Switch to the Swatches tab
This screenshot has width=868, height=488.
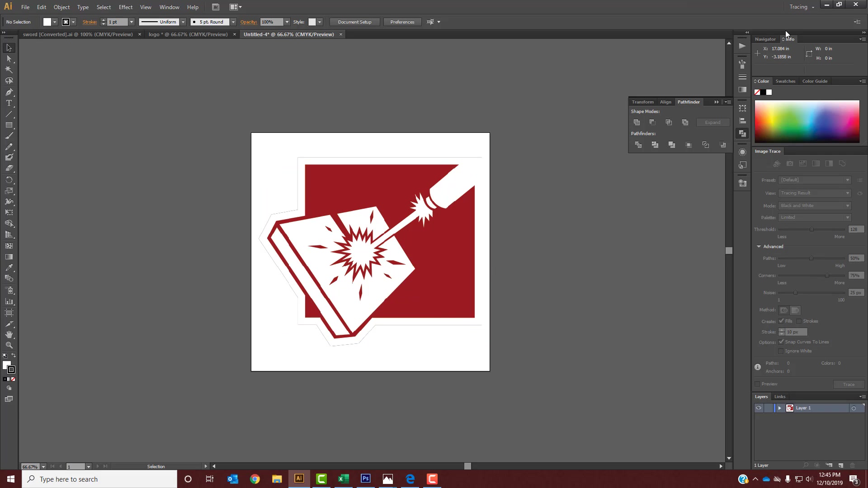785,81
